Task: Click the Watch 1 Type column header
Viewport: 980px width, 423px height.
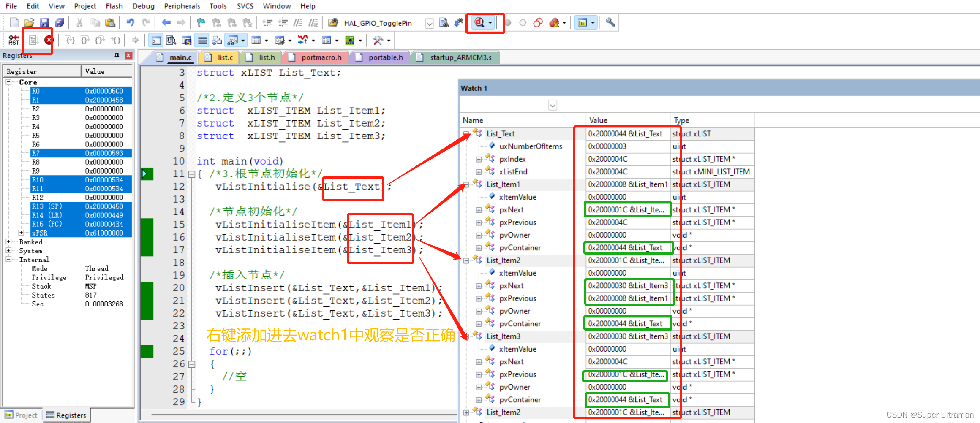Action: (712, 120)
